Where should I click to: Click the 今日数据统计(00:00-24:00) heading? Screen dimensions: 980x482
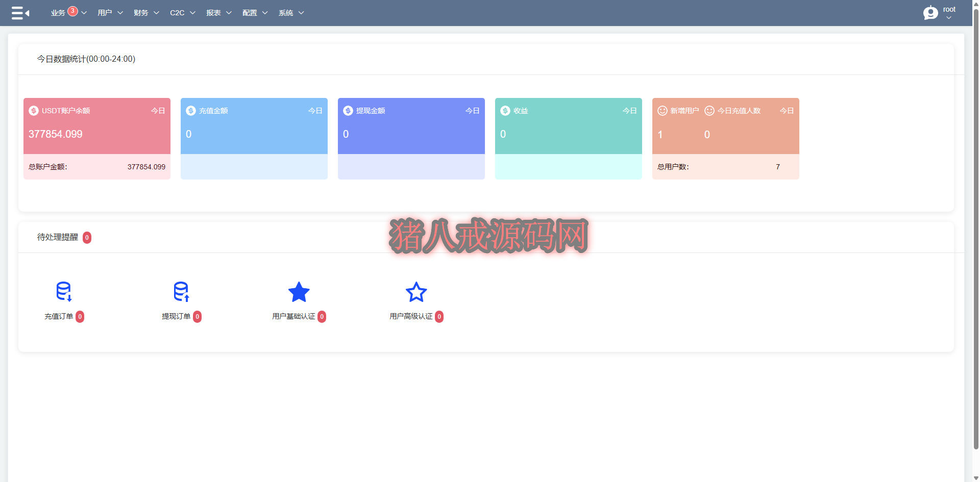(86, 59)
